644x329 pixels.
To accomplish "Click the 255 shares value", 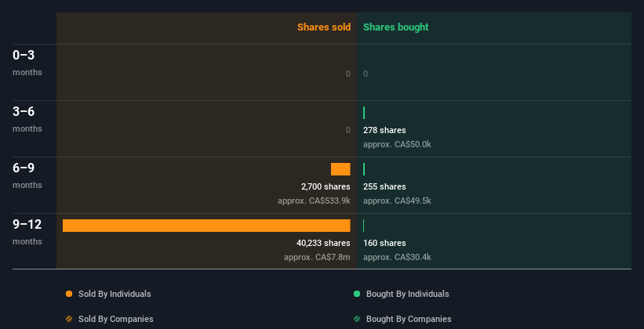I will coord(384,186).
